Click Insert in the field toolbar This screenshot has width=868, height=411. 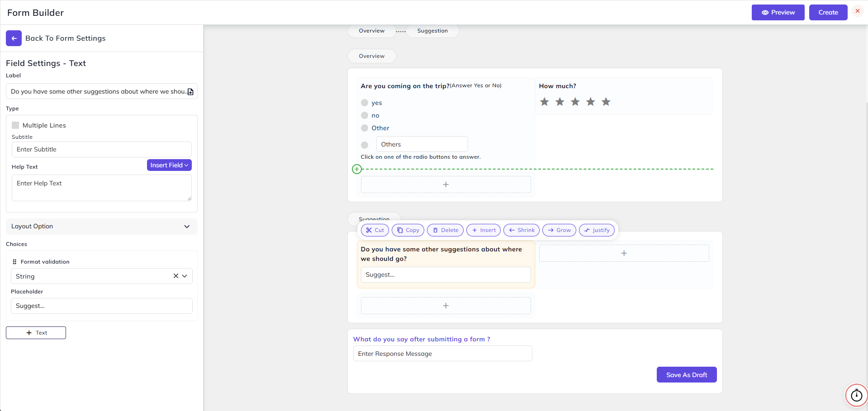click(x=484, y=230)
